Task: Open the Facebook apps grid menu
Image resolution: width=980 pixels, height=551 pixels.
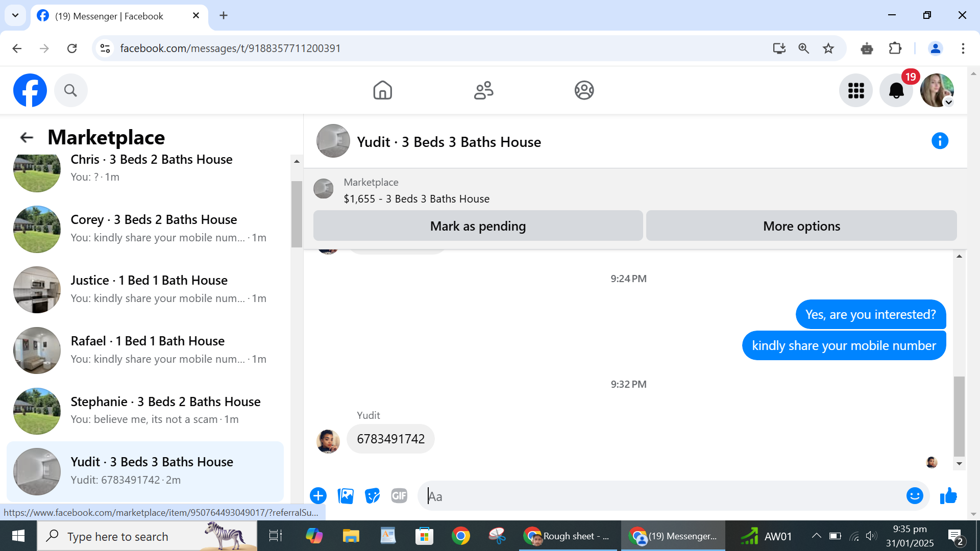Action: tap(856, 90)
